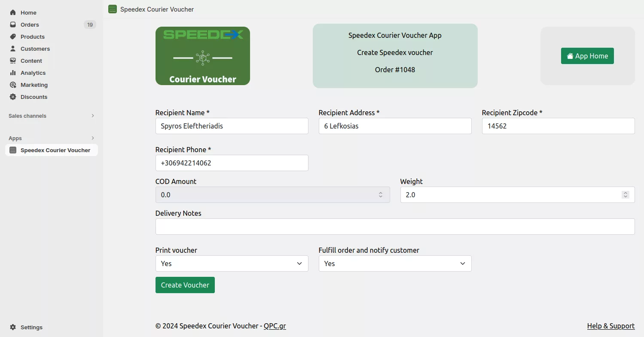Click Speedex app icon in sidebar

(x=13, y=150)
